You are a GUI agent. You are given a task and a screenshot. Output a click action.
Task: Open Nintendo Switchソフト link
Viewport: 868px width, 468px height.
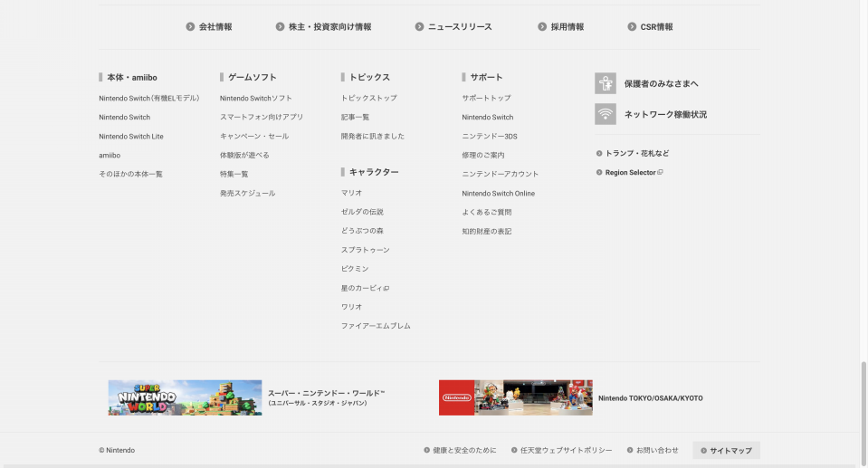point(256,98)
